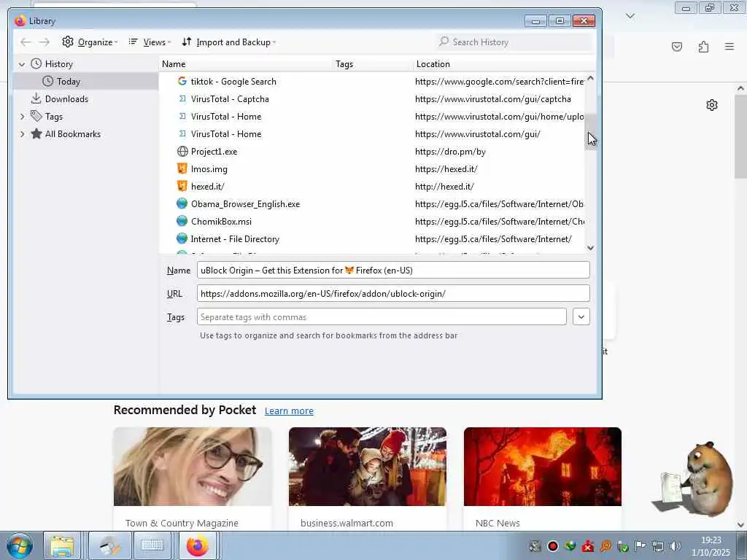The width and height of the screenshot is (747, 560).
Task: Open the taskbar clock showing 19:23
Action: pyautogui.click(x=711, y=546)
